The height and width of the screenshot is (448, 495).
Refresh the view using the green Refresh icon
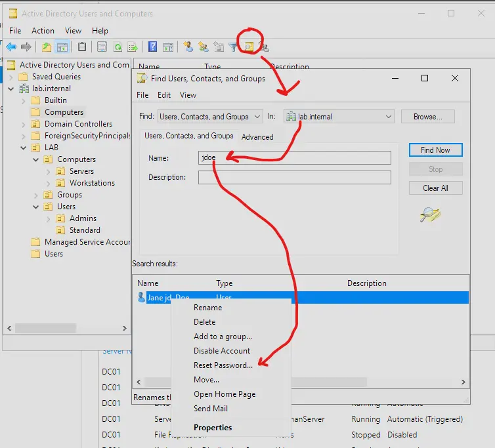pyautogui.click(x=118, y=47)
